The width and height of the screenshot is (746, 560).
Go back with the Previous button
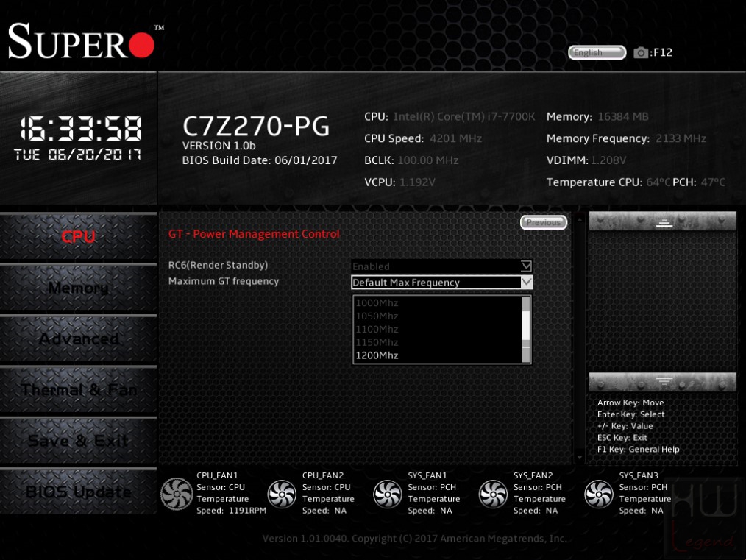click(x=544, y=222)
